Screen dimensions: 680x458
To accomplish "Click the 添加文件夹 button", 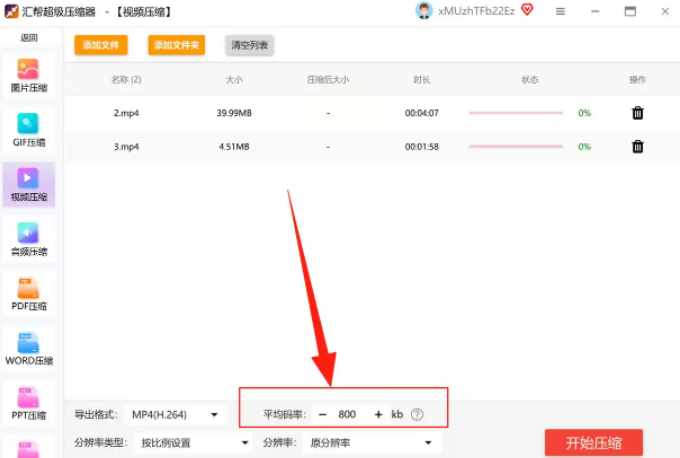I will (177, 45).
